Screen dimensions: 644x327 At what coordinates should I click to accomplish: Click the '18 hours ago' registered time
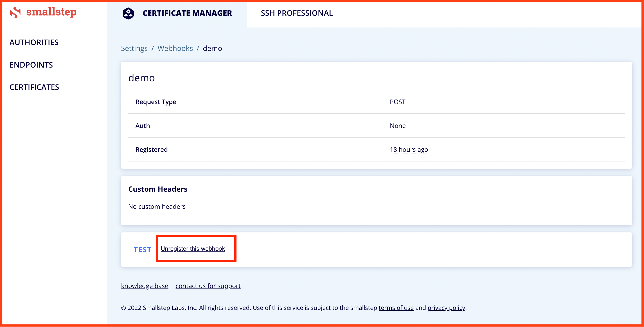(409, 150)
